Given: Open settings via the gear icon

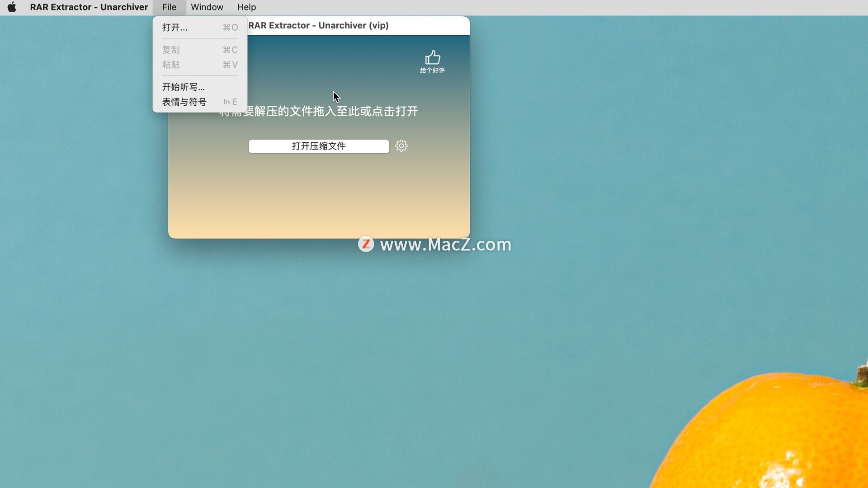Looking at the screenshot, I should (x=401, y=146).
